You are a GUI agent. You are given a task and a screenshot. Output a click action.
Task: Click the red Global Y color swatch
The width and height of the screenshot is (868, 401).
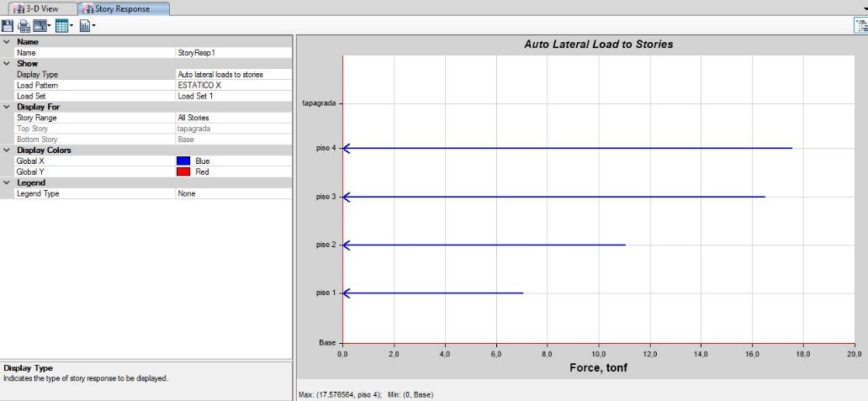pyautogui.click(x=183, y=171)
